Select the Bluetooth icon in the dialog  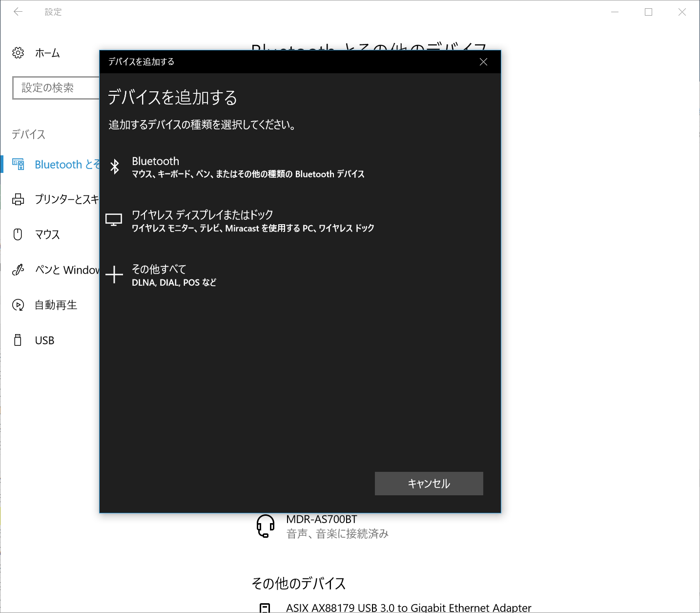[x=115, y=167]
